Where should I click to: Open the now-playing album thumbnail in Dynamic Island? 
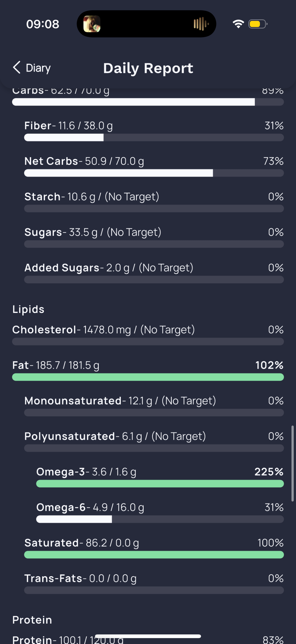tap(92, 24)
